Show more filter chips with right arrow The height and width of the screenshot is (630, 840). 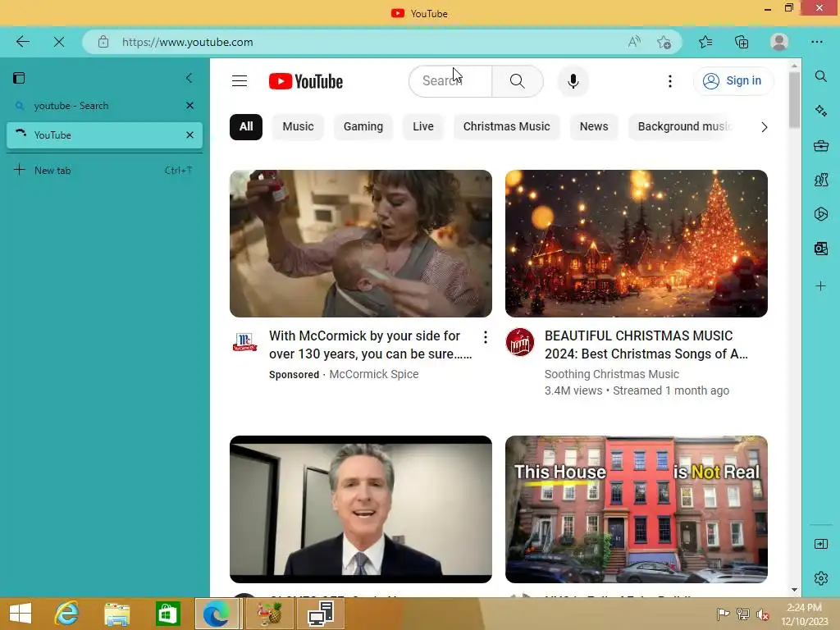(x=764, y=127)
